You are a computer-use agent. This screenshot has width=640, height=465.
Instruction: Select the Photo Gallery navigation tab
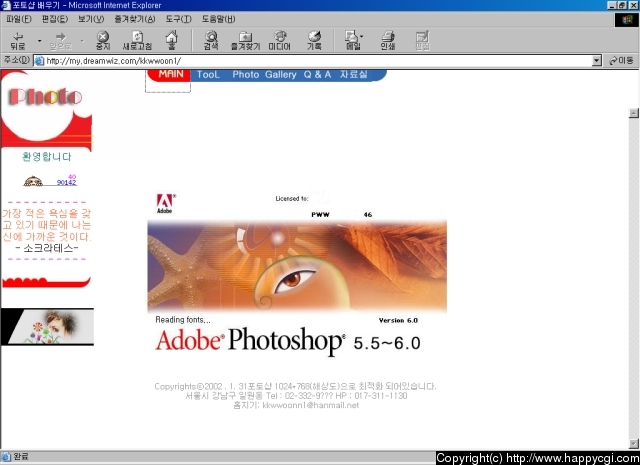pos(264,75)
